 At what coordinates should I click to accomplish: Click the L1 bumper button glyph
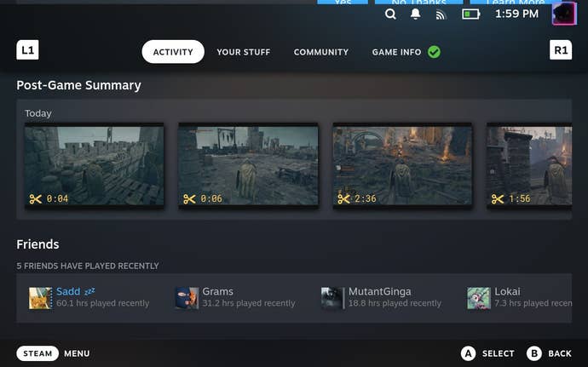point(27,50)
